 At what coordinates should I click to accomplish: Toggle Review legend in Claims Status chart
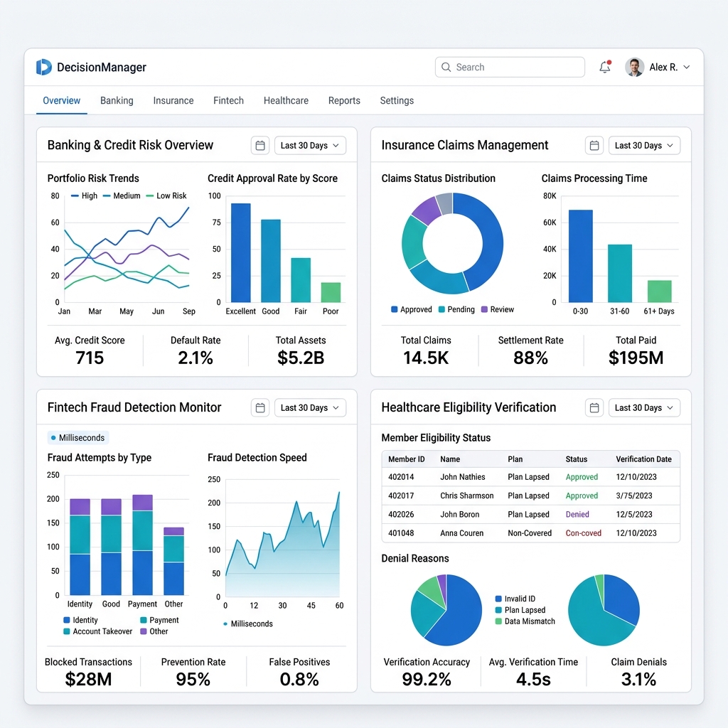(x=498, y=310)
